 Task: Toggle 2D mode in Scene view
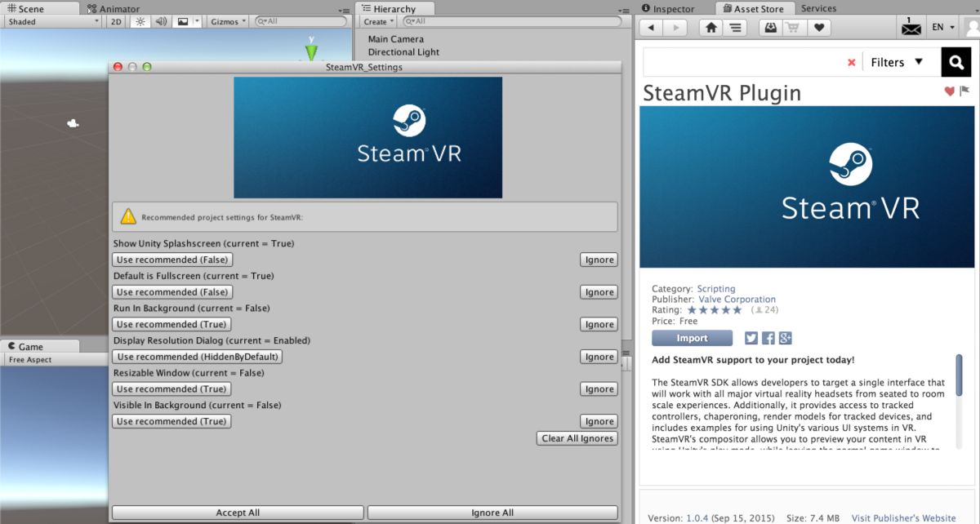[x=117, y=22]
